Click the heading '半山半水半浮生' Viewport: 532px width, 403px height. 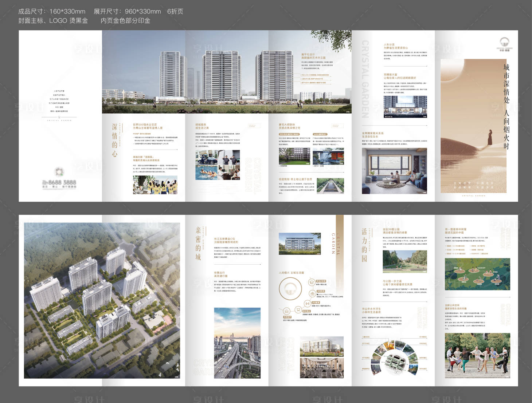point(371,309)
